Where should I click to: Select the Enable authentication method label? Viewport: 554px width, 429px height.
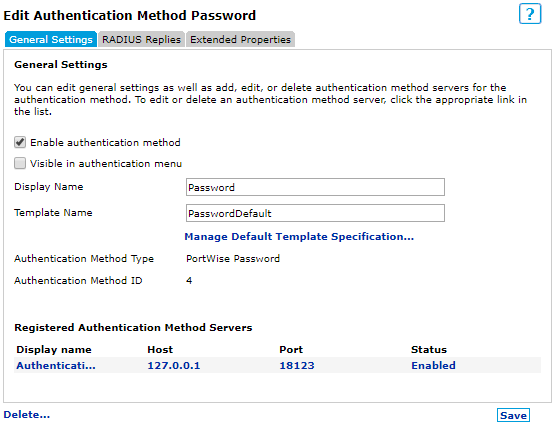point(105,142)
